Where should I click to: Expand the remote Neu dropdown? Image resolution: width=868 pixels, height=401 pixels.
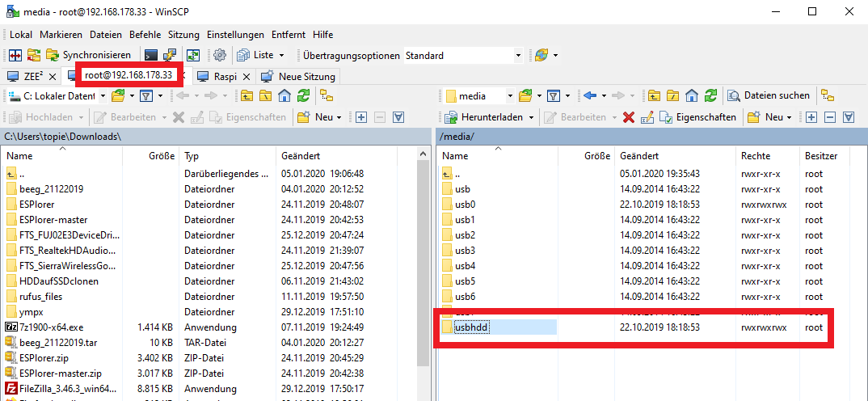(769, 117)
